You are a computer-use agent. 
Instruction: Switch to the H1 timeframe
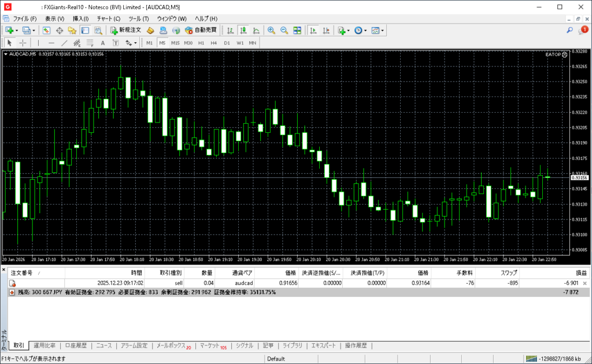(x=201, y=43)
